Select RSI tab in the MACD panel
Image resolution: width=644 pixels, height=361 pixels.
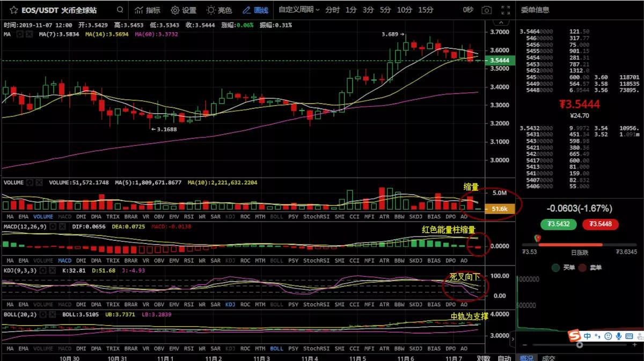point(189,261)
